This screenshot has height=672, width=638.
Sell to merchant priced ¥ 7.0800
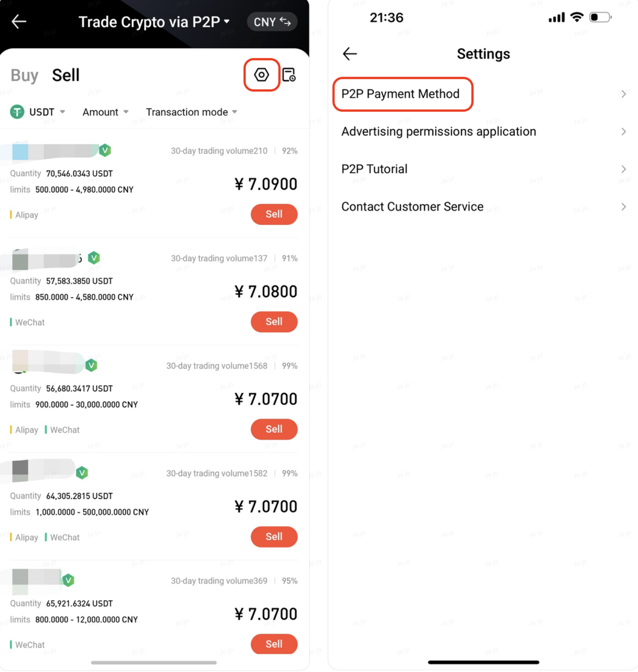coord(274,322)
